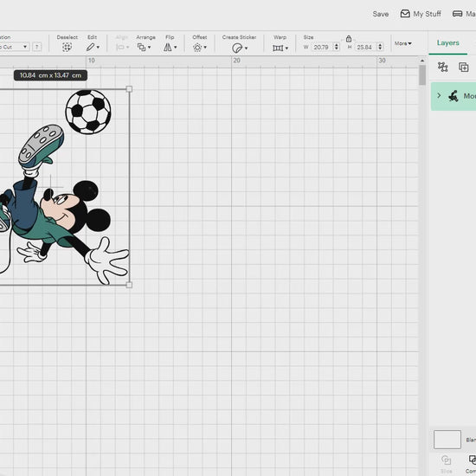The width and height of the screenshot is (476, 476).
Task: Click into the width size field
Action: tap(322, 47)
